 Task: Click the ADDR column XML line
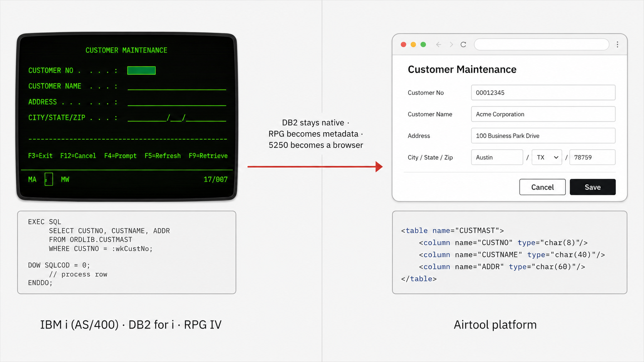point(502,267)
